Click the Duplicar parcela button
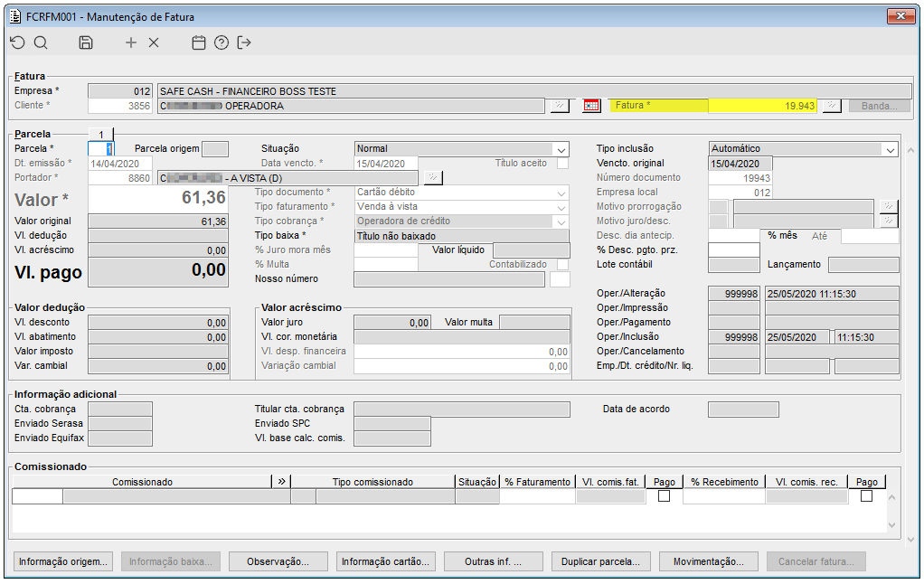924x584 pixels. (600, 561)
